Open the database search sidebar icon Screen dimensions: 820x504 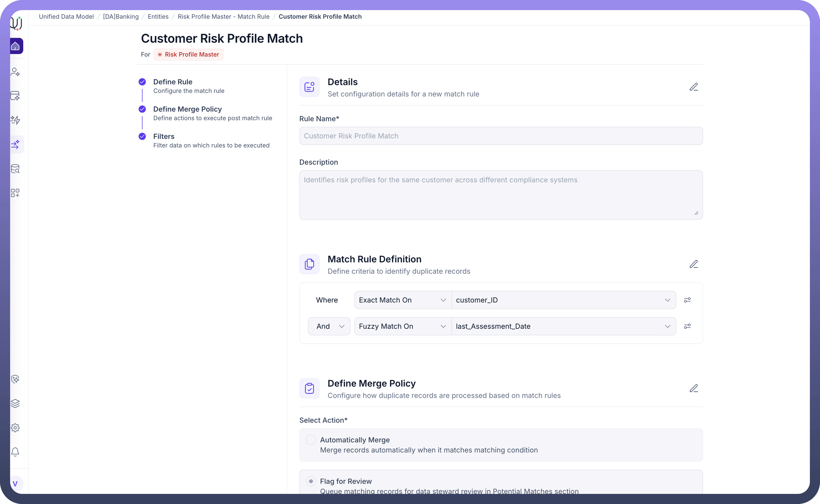(15, 169)
